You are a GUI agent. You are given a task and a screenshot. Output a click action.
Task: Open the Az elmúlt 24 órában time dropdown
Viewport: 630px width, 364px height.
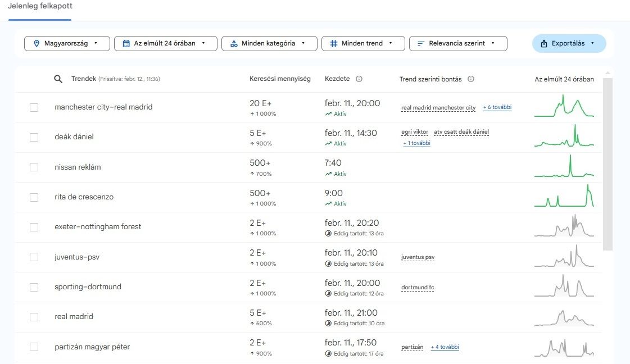click(166, 43)
